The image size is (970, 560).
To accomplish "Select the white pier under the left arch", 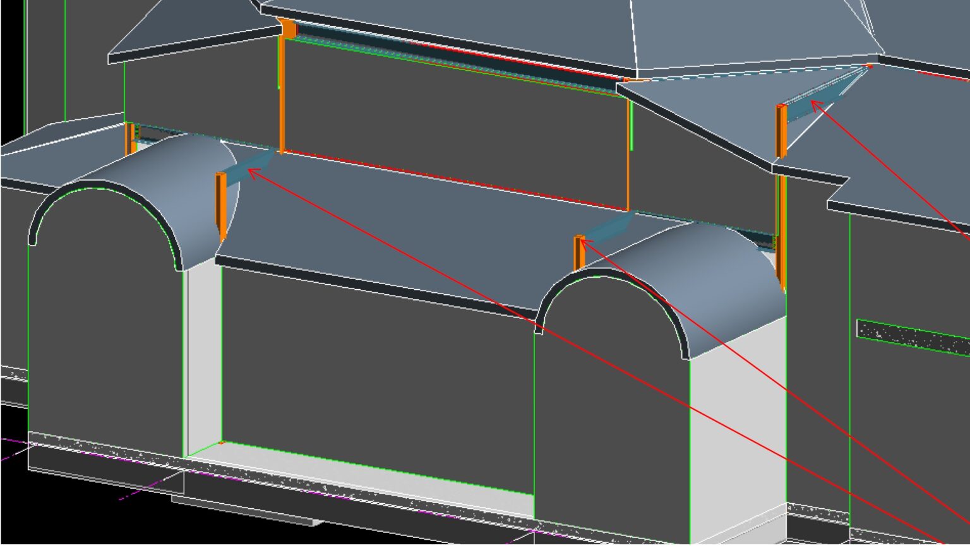I will pyautogui.click(x=202, y=360).
